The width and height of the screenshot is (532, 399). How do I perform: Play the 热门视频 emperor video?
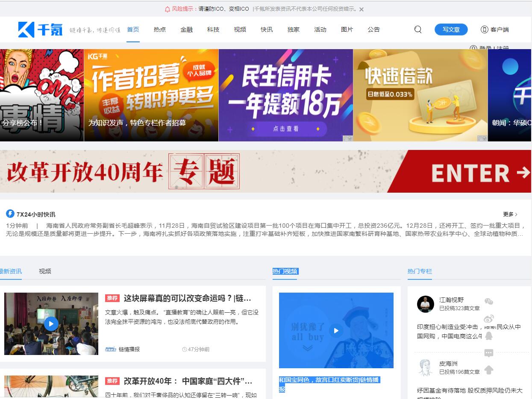click(336, 330)
